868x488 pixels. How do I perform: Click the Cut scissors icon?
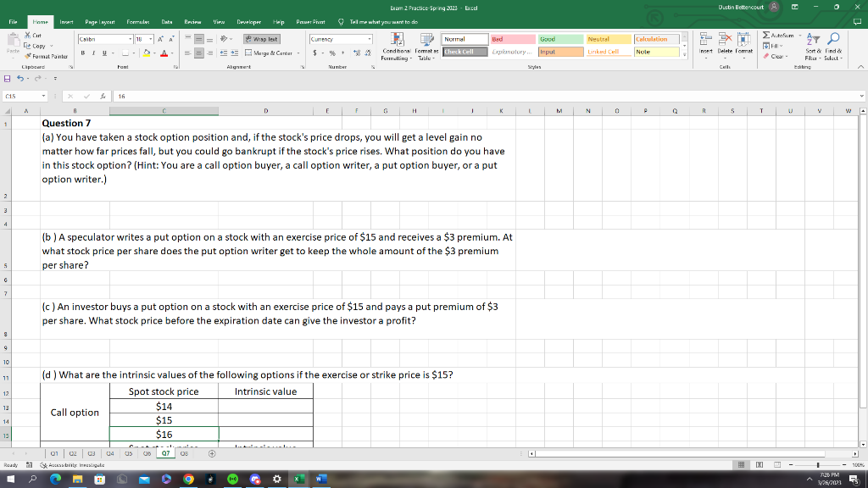tap(28, 36)
